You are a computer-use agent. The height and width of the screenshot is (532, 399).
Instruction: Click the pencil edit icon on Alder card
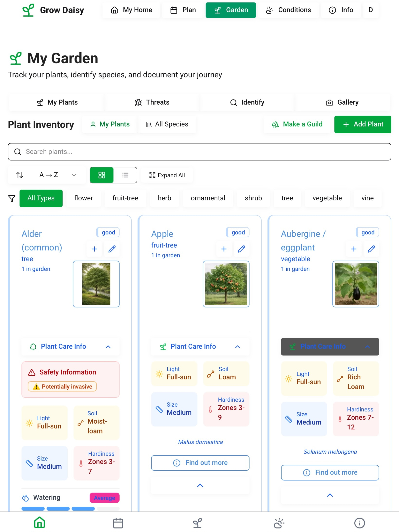tap(112, 249)
